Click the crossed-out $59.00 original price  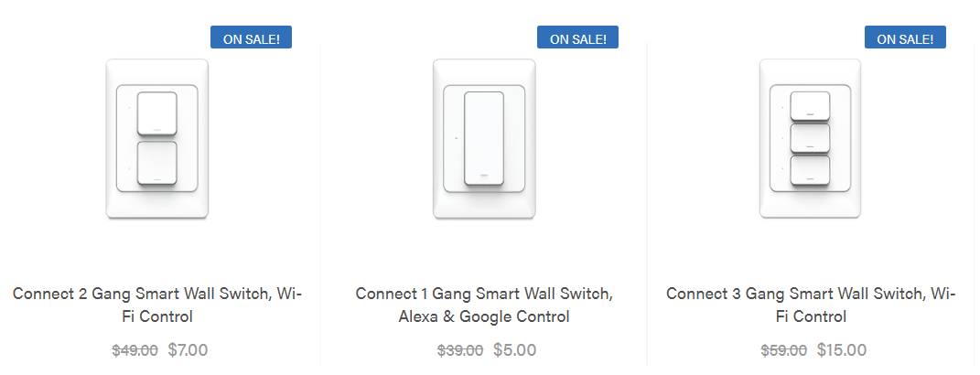(x=784, y=349)
